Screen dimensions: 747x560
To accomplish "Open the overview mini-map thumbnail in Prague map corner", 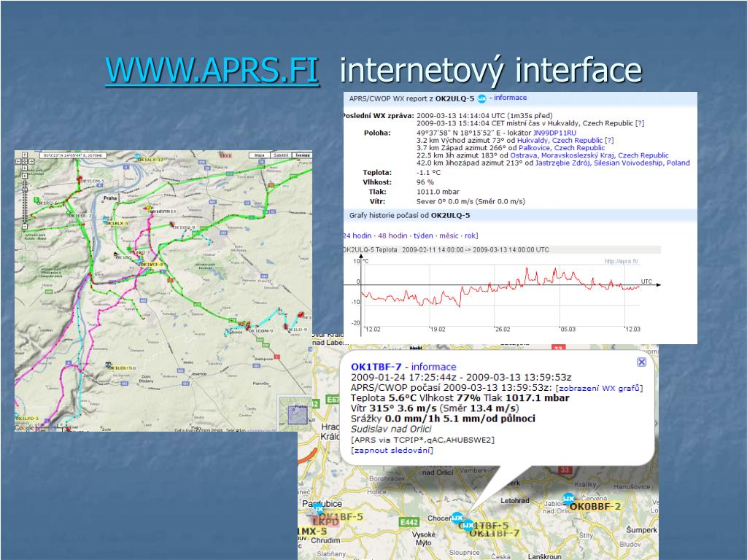I will point(295,413).
